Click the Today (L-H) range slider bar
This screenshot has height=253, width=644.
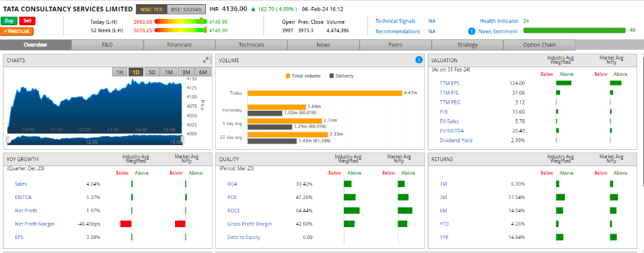pos(181,22)
